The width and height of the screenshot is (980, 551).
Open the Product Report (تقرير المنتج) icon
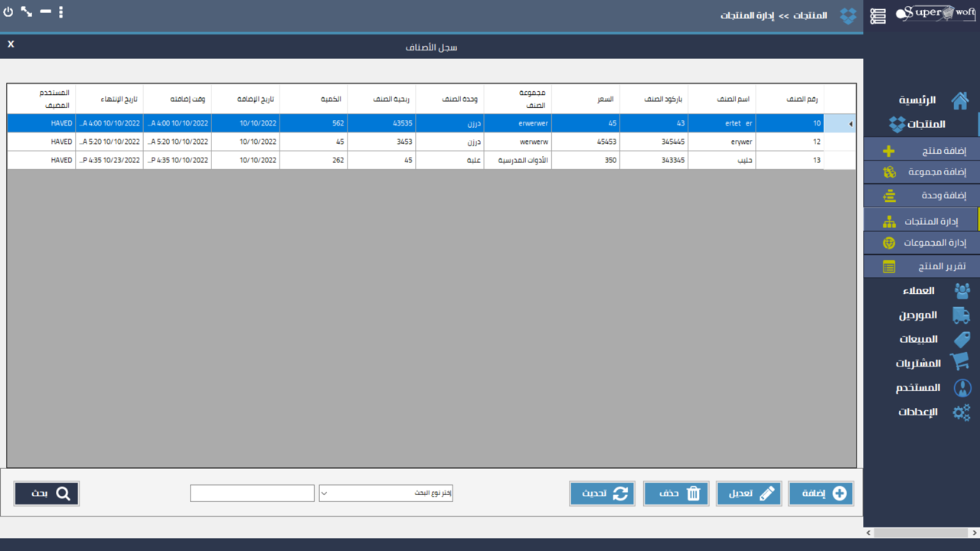point(888,266)
